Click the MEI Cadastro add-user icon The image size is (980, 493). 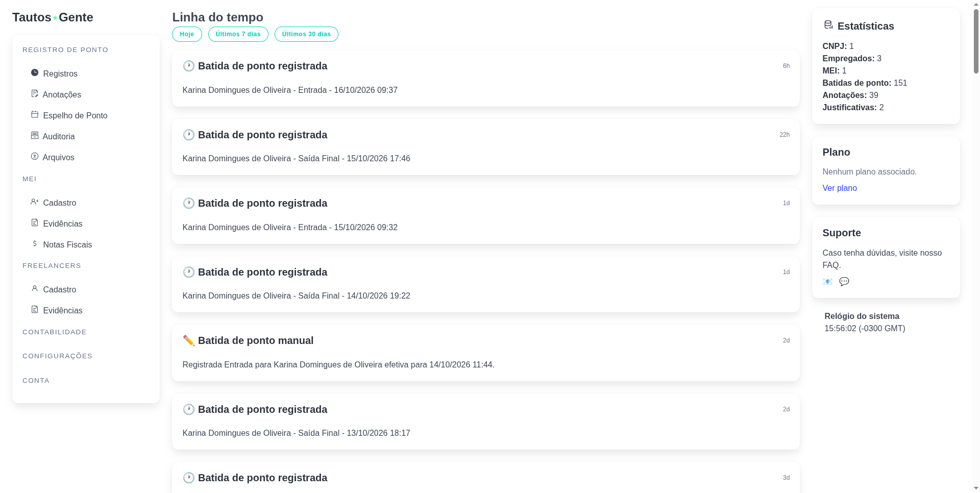[35, 202]
